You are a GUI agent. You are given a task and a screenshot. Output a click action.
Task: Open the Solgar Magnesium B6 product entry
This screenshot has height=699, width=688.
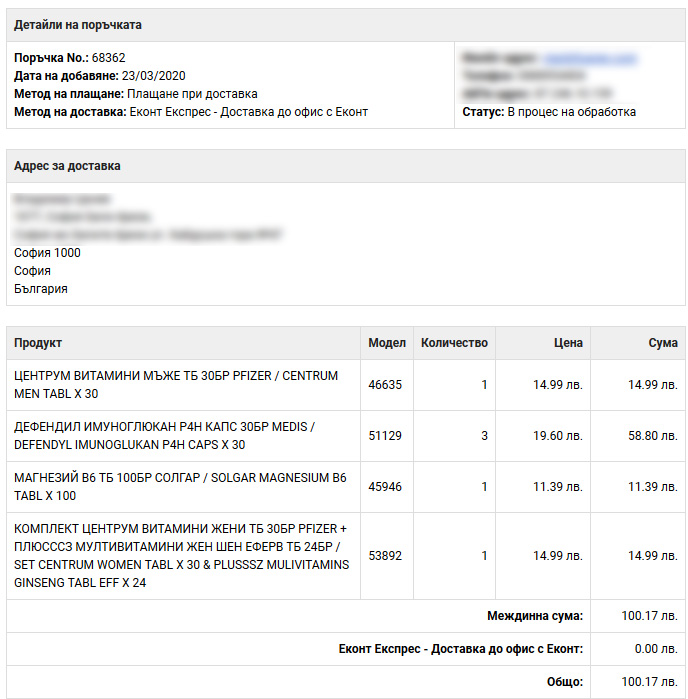coord(180,487)
